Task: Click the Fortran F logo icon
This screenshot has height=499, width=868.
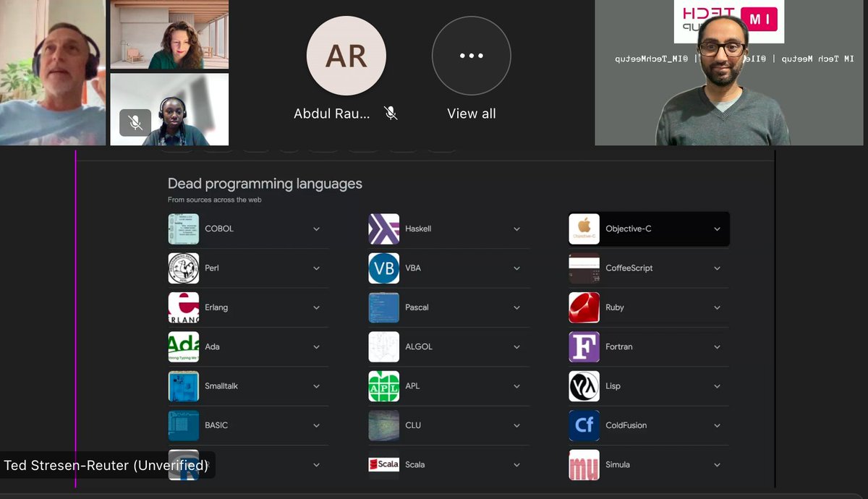Action: point(584,346)
